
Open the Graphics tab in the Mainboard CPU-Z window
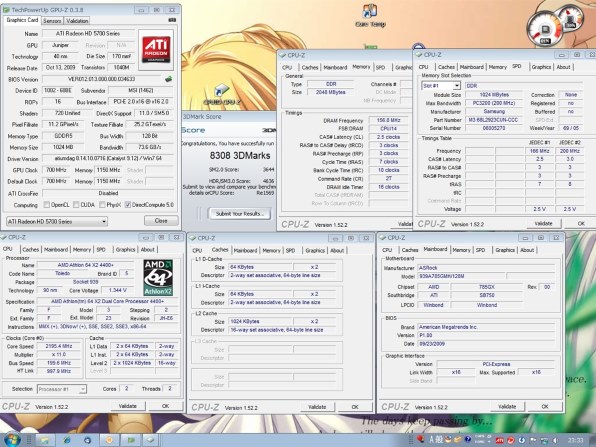[x=505, y=250]
